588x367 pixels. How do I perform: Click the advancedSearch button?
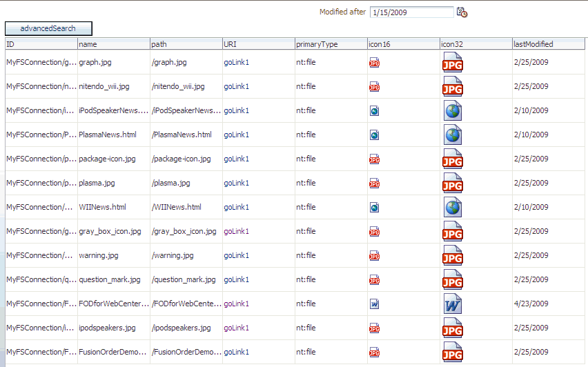pos(48,28)
